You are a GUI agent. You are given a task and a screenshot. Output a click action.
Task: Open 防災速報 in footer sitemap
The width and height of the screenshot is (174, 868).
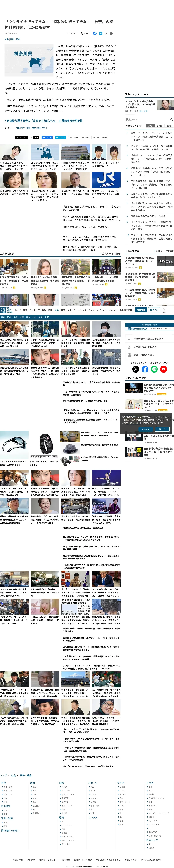click(x=6, y=806)
